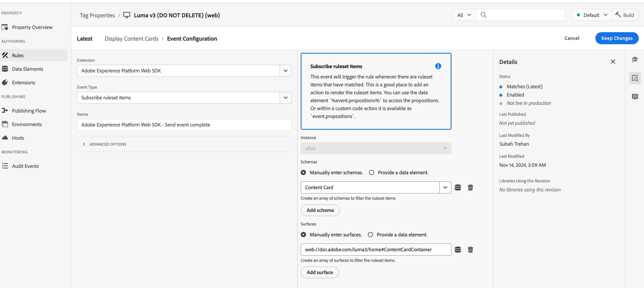This screenshot has width=644, height=288.
Task: Select Manually enter schemas radio
Action: [x=303, y=172]
